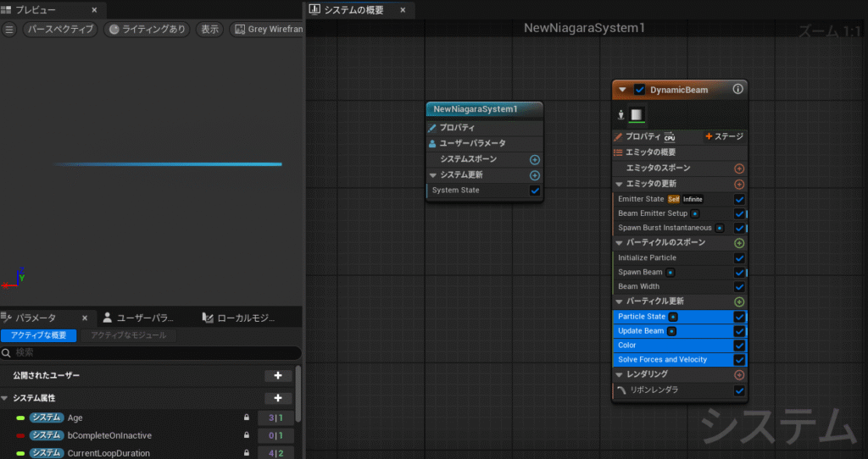868x459 pixels.
Task: Add a module to システムスポーン
Action: tap(534, 160)
